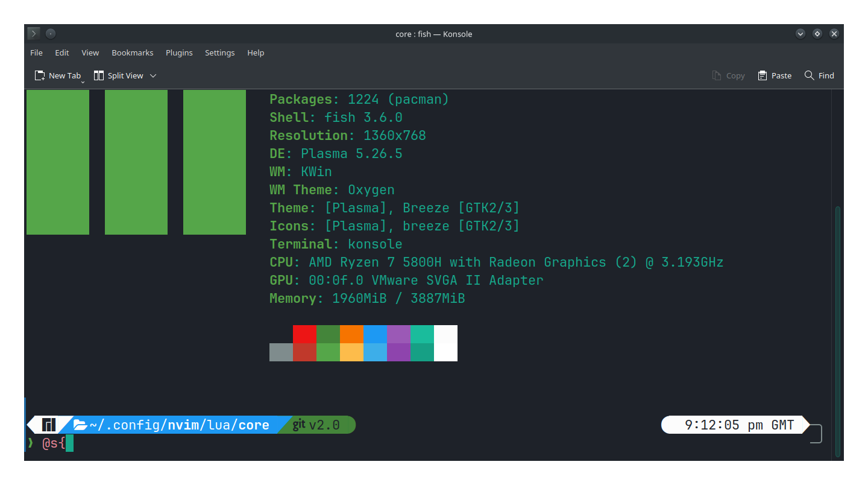The image size is (868, 485).
Task: Toggle the keep-above diamond button in the title bar
Action: [x=817, y=34]
